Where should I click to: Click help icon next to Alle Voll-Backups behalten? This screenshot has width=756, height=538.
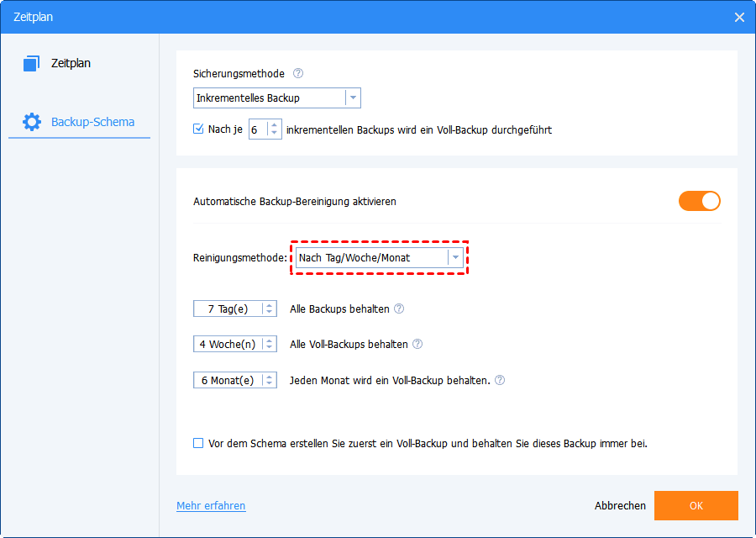pyautogui.click(x=417, y=344)
